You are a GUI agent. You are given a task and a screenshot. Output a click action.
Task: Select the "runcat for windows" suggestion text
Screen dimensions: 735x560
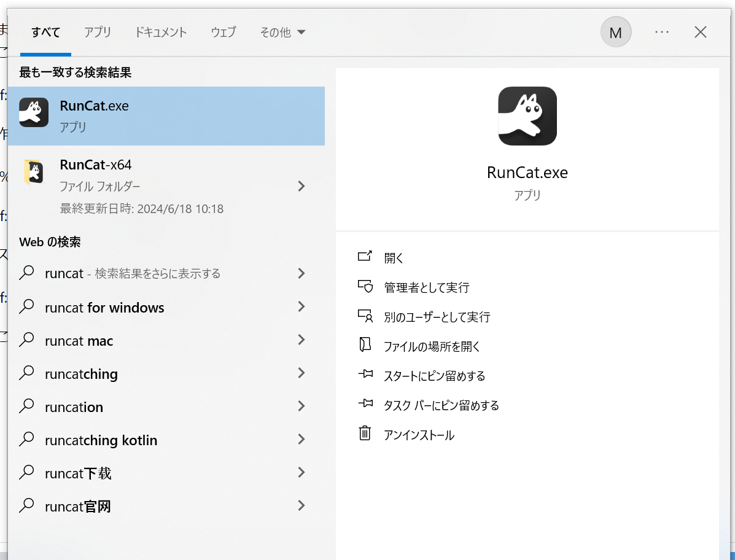(x=104, y=308)
